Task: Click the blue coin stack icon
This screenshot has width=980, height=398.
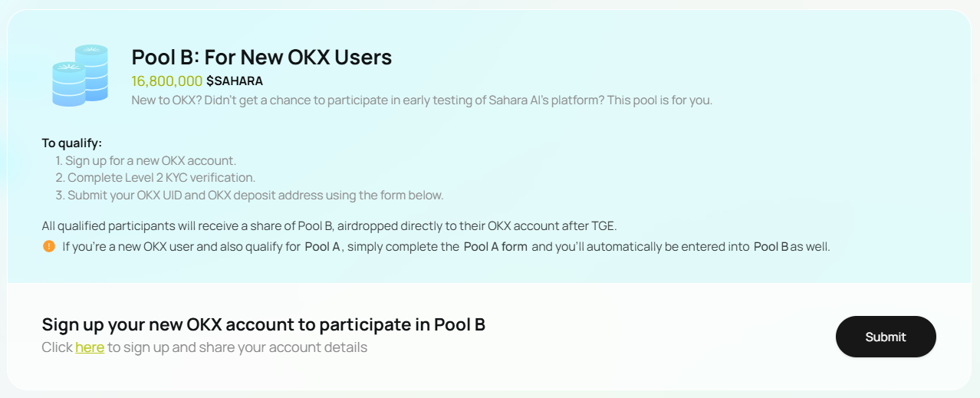Action: click(80, 75)
